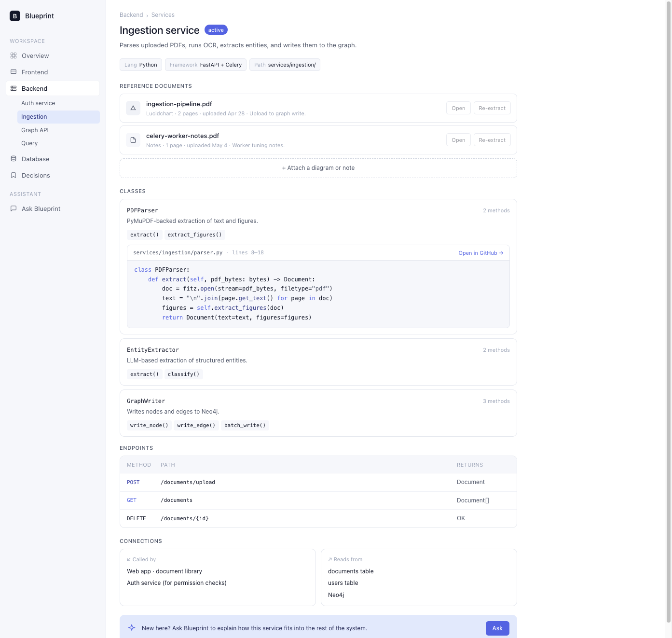Screen dimensions: 672x638
Task: Click the Ask Blueprint chat icon
Action: pos(14,208)
